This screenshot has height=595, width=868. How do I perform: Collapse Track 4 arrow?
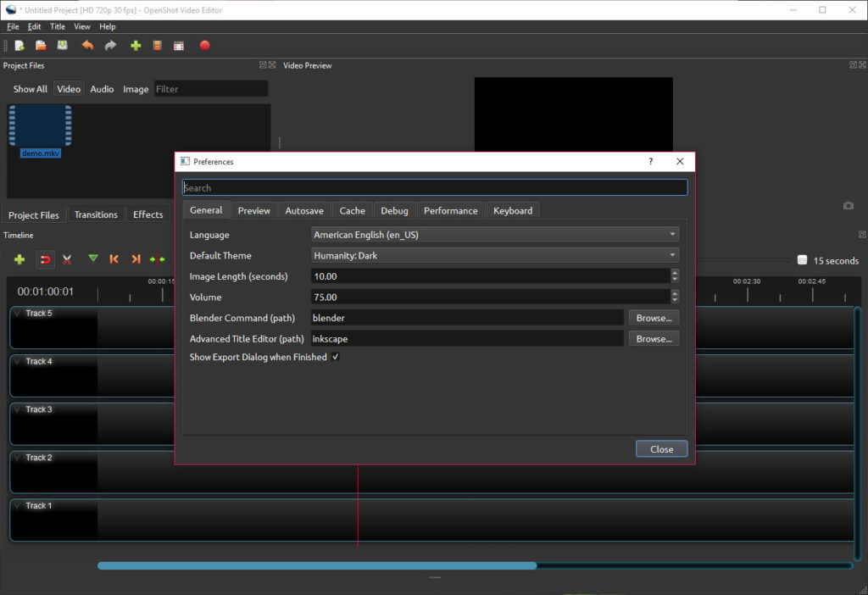[18, 361]
